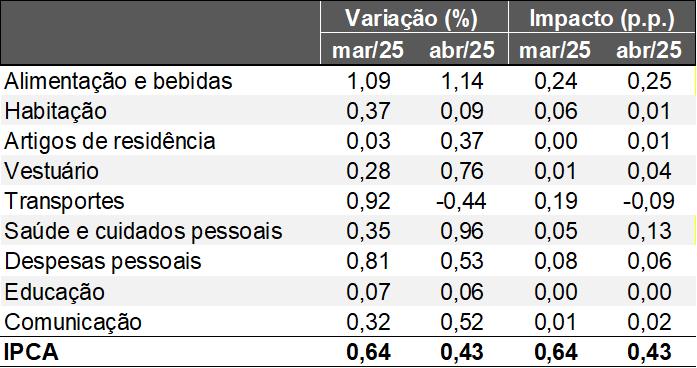This screenshot has height=368, width=697.
Task: Select the Habitação row label
Action: [x=56, y=111]
